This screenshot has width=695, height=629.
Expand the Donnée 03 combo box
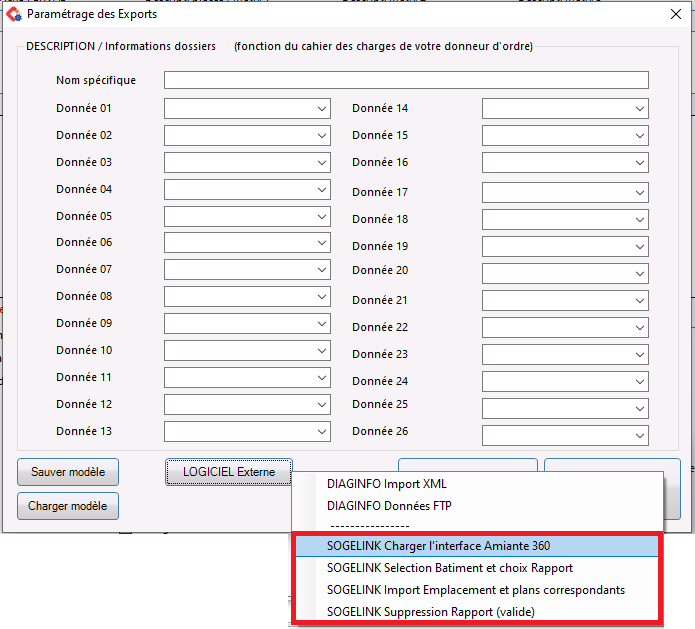(x=247, y=163)
